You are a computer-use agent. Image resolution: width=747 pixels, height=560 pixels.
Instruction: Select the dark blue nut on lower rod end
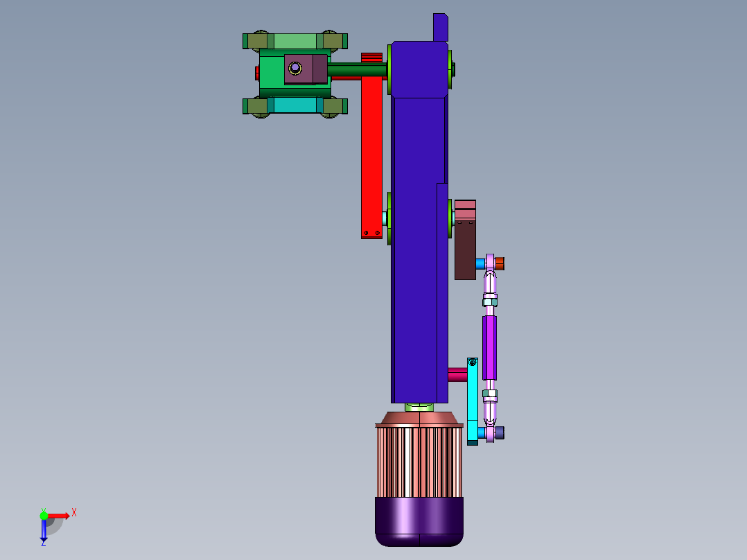pos(500,432)
